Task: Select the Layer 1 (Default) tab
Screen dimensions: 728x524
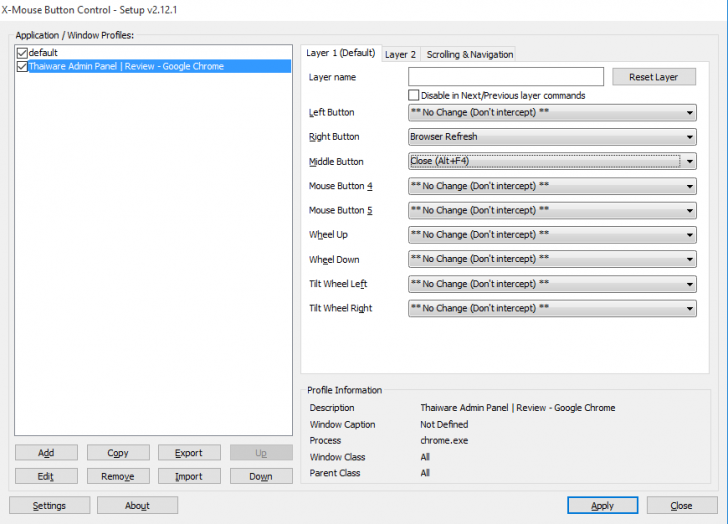Action: click(341, 53)
